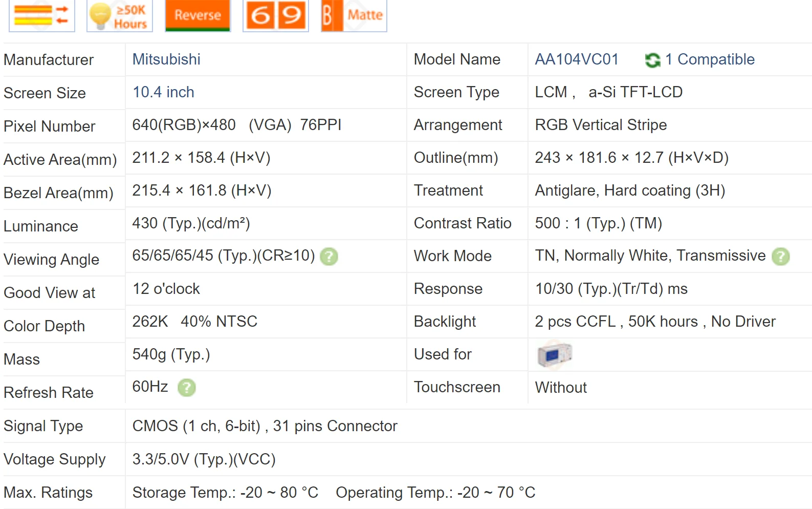Select the Operating Temp.: -20 ~ 70 °C text
This screenshot has height=509, width=812.
(x=435, y=493)
